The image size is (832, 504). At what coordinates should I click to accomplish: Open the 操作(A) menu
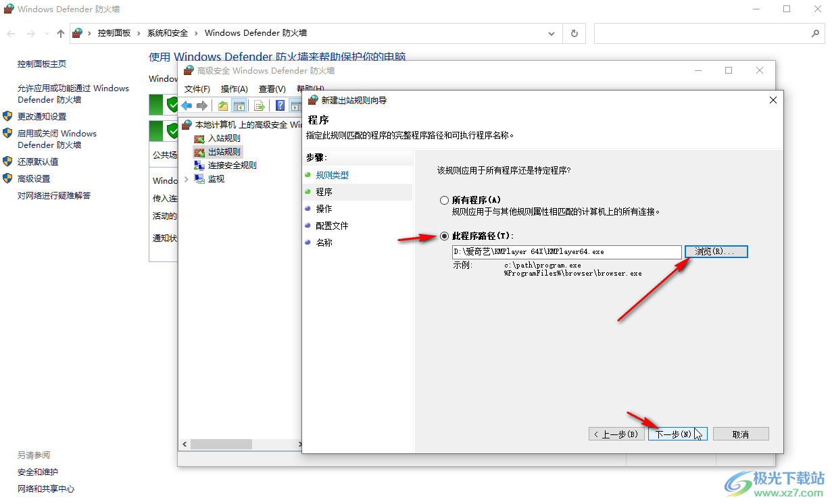[x=235, y=89]
